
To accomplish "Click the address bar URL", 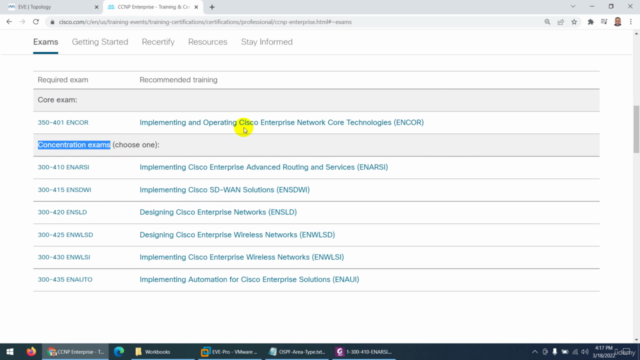I will 205,22.
